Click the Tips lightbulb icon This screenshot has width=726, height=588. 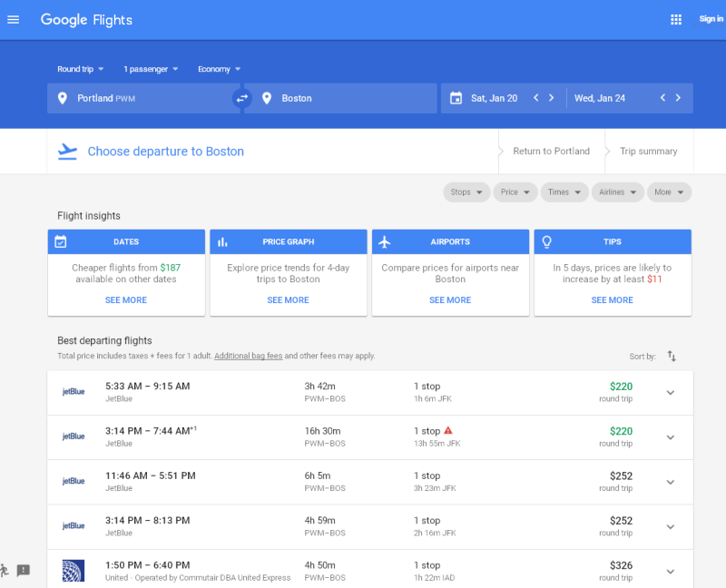tap(547, 241)
